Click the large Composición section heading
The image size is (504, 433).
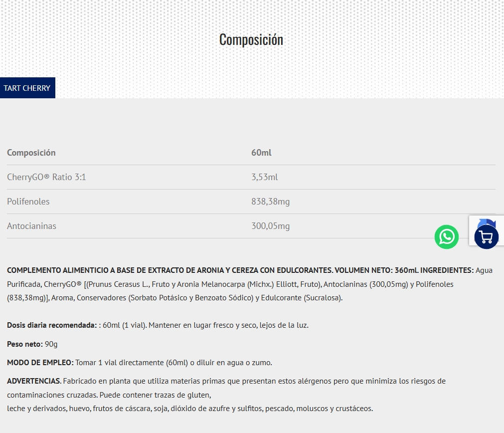coord(251,39)
